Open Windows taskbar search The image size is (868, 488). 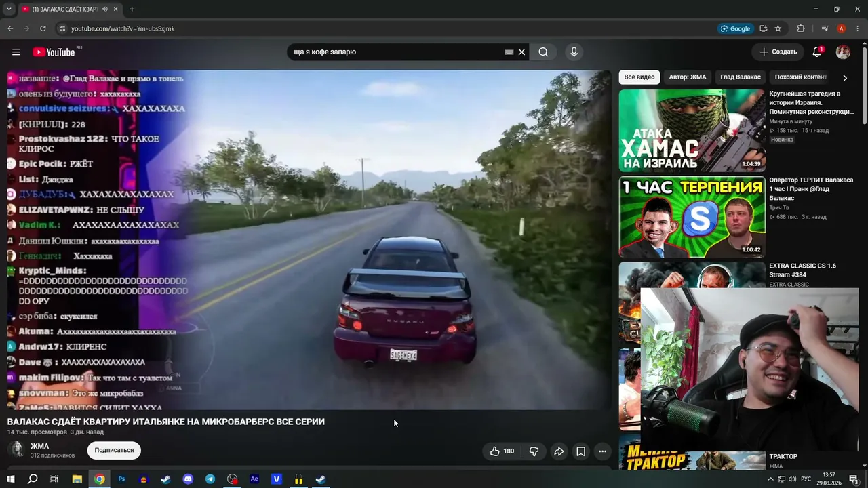coord(33,479)
